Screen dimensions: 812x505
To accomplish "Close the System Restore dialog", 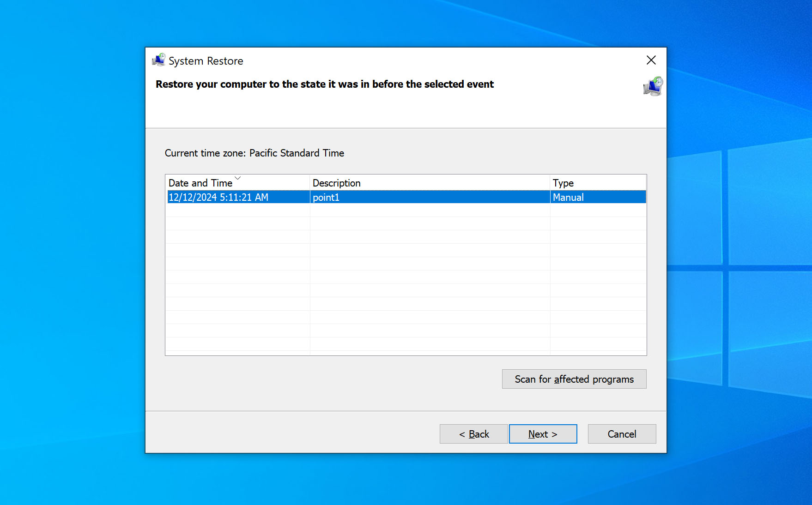I will tap(651, 60).
